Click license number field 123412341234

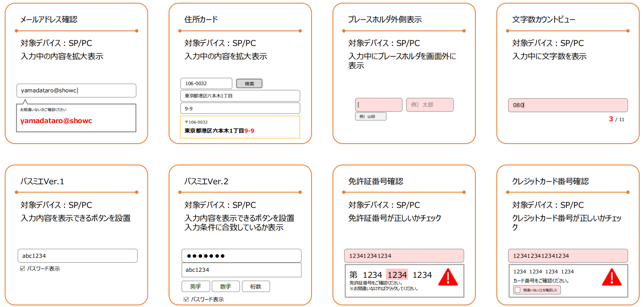pyautogui.click(x=404, y=256)
